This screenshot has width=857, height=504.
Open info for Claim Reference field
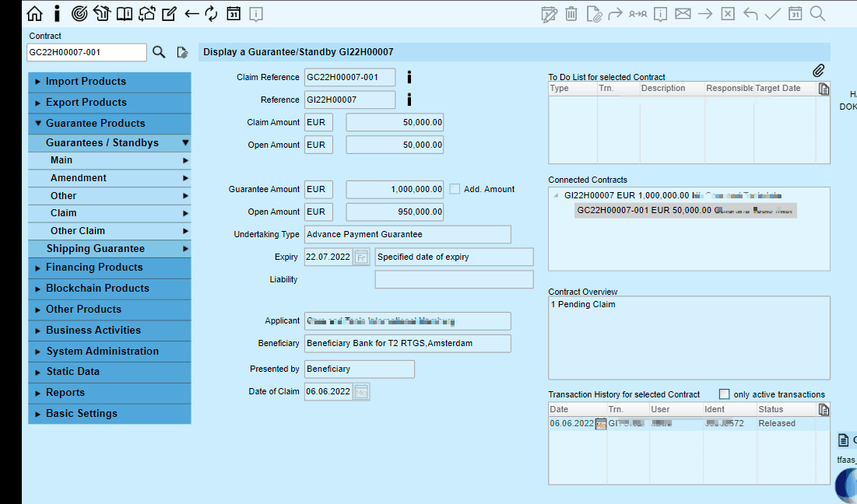(x=409, y=78)
